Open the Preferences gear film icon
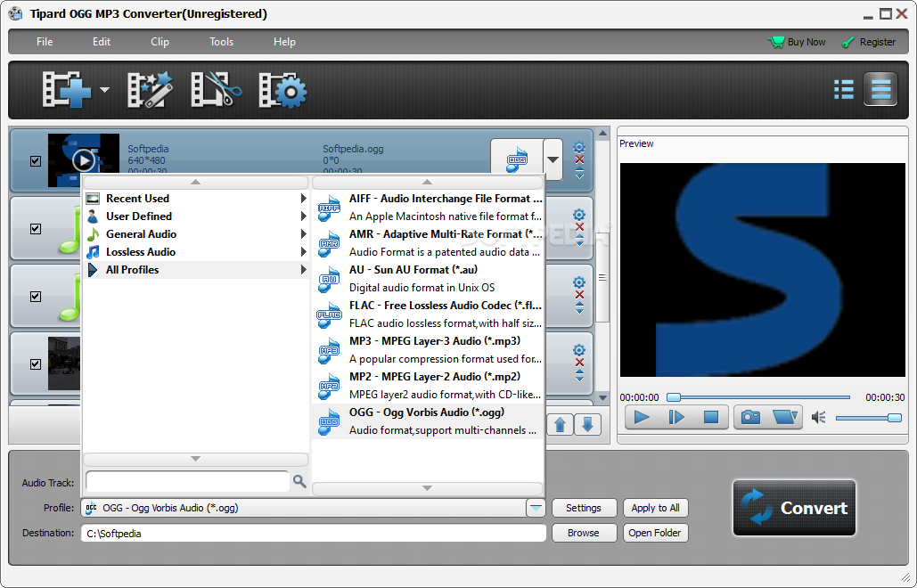This screenshot has height=588, width=917. pyautogui.click(x=282, y=89)
